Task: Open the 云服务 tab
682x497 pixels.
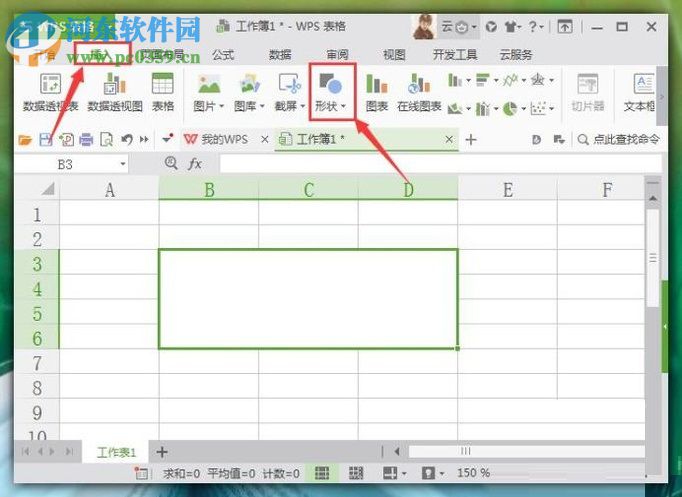Action: [516, 55]
